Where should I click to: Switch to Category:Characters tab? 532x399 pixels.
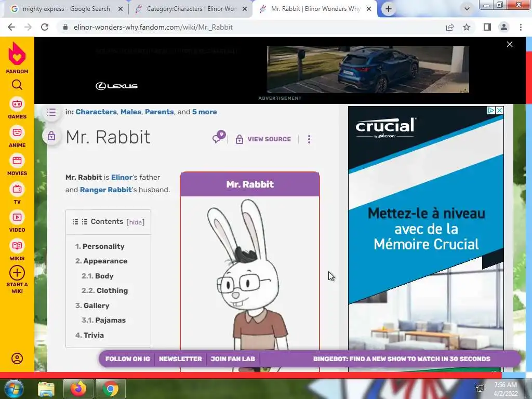pyautogui.click(x=191, y=9)
